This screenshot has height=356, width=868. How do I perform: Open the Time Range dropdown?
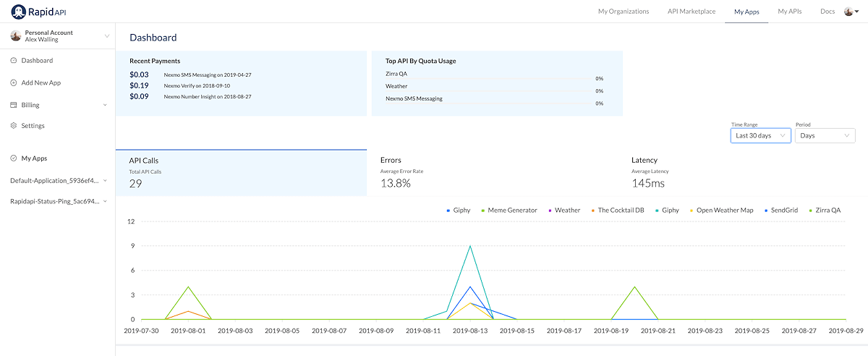tap(761, 135)
